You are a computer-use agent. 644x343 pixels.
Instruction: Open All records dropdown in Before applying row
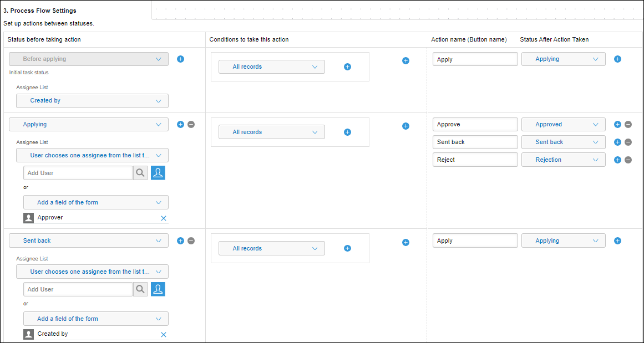coord(272,67)
